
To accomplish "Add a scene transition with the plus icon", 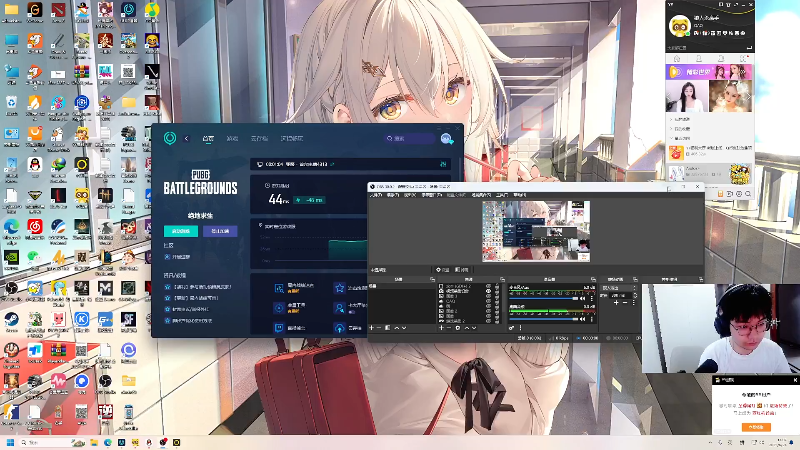I will pos(616,303).
